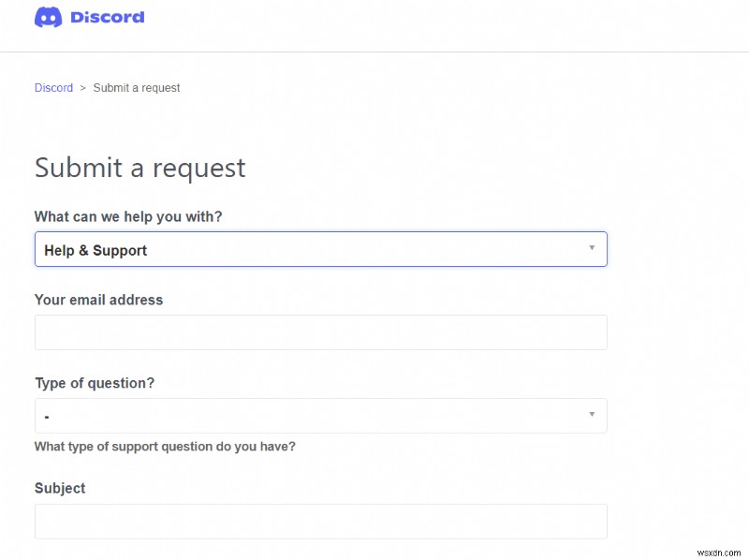The width and height of the screenshot is (749, 560).
Task: Click the "Submit a request" breadcrumb
Action: point(135,87)
